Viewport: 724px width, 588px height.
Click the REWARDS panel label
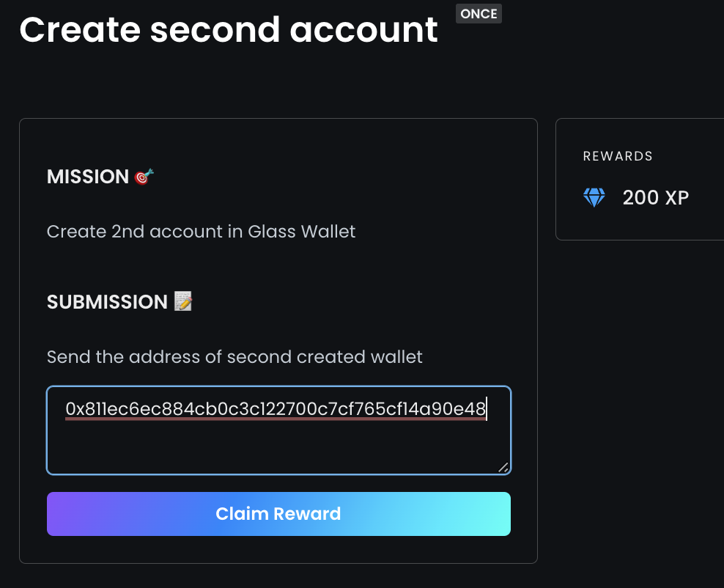618,156
